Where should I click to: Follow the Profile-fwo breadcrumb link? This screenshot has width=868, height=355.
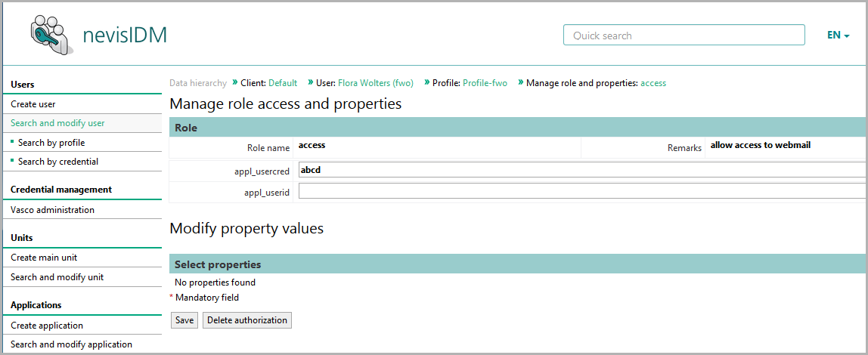pos(485,83)
